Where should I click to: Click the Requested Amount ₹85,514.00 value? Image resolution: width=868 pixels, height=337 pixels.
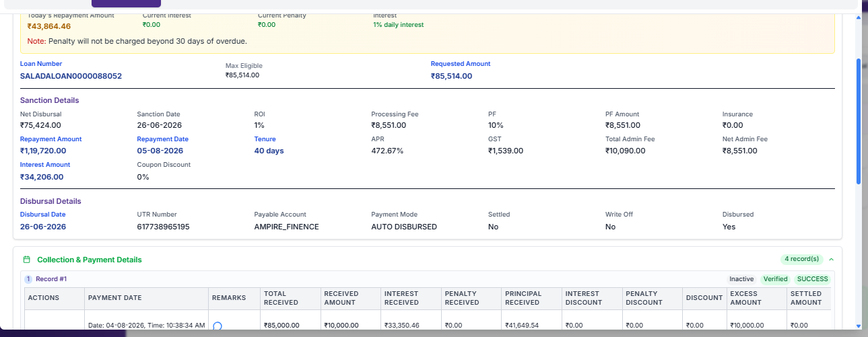coord(451,76)
